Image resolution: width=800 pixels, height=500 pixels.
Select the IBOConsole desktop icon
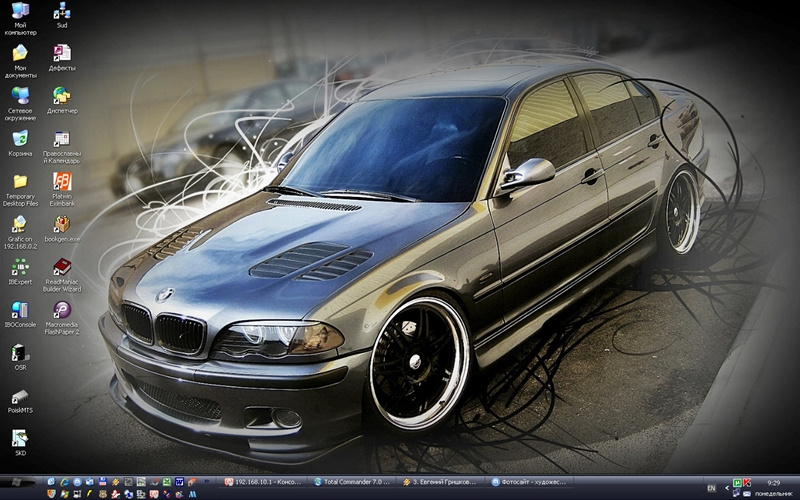point(20,314)
